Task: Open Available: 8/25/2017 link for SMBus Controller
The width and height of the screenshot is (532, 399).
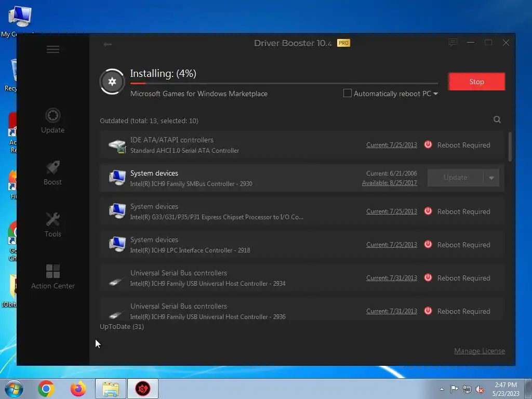Action: coord(390,183)
